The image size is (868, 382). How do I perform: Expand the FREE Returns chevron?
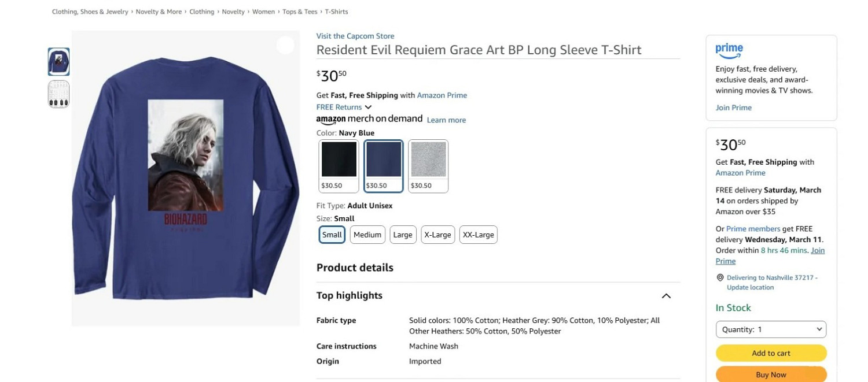click(368, 107)
